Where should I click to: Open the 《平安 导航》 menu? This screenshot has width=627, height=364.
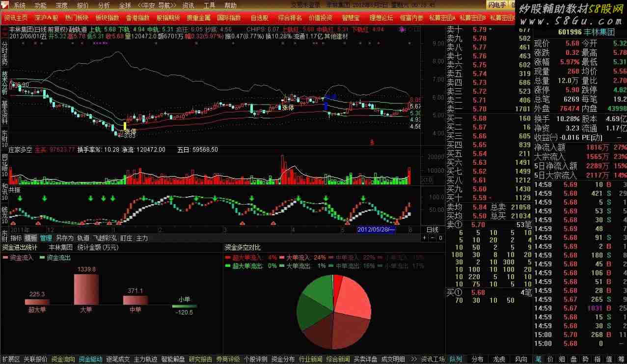point(157,6)
